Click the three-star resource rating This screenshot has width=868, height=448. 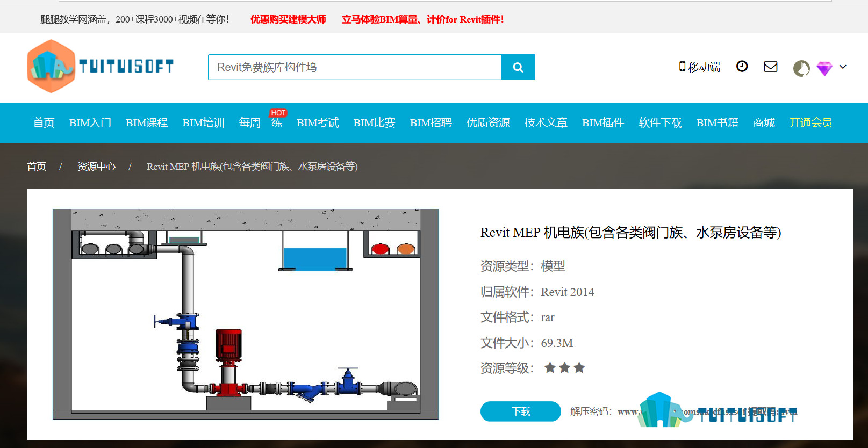coord(564,368)
